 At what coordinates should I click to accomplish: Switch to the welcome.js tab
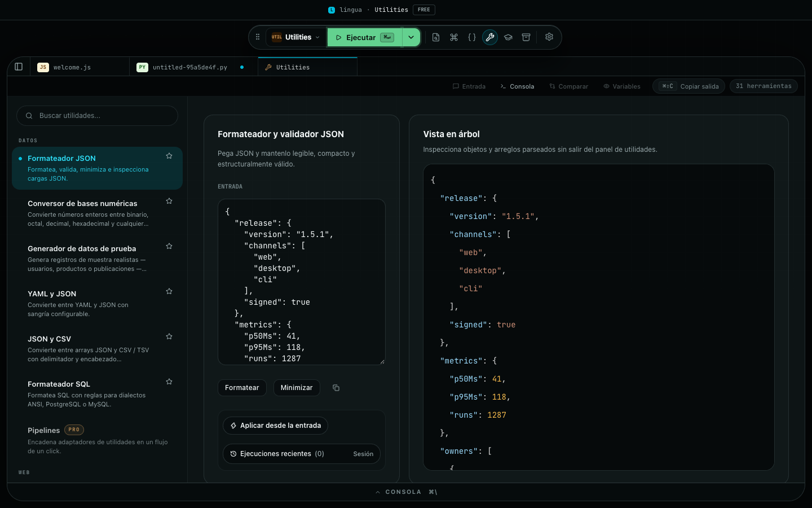click(x=80, y=67)
